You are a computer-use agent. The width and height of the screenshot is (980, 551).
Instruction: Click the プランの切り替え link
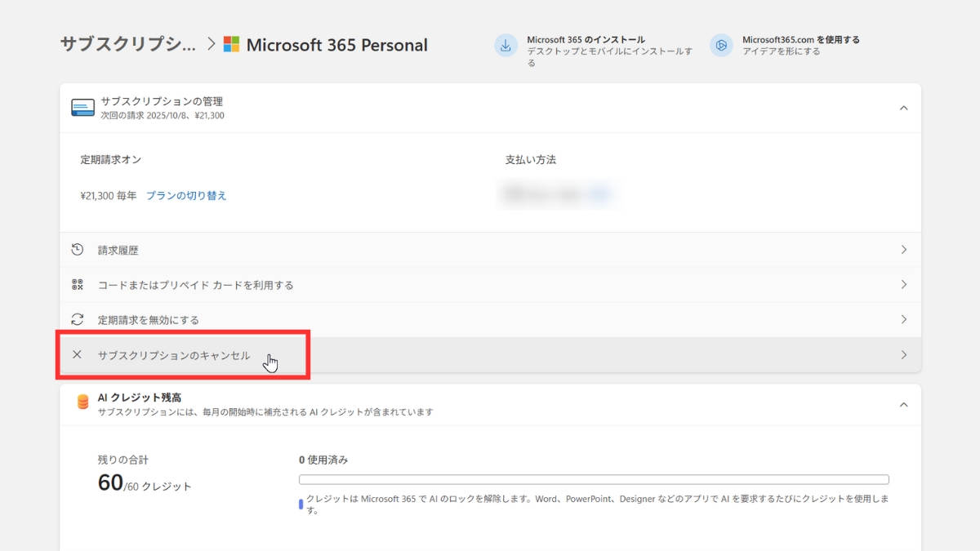tap(186, 196)
